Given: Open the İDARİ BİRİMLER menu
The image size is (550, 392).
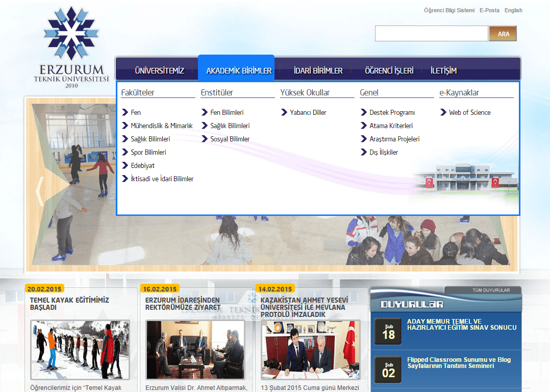Looking at the screenshot, I should click(x=318, y=70).
